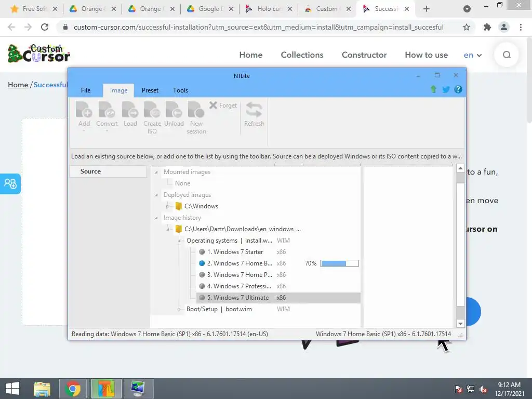The width and height of the screenshot is (532, 399).
Task: Open the How to use link
Action: pyautogui.click(x=426, y=55)
